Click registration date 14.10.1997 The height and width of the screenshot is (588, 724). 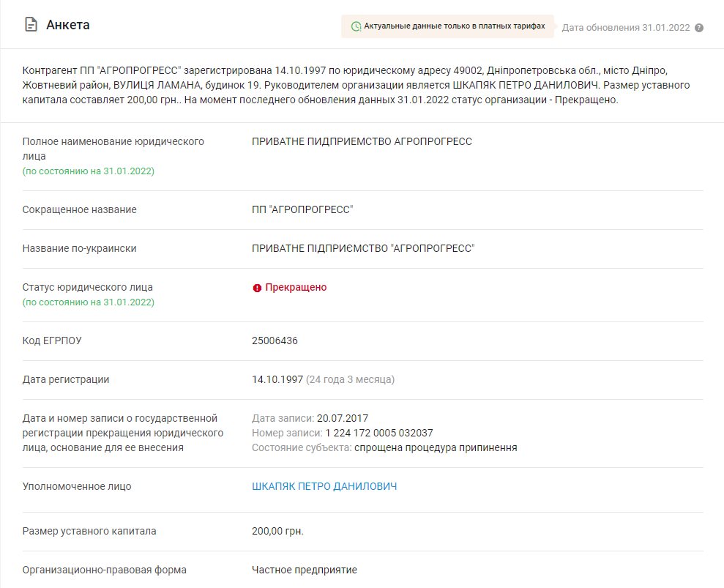tap(277, 379)
